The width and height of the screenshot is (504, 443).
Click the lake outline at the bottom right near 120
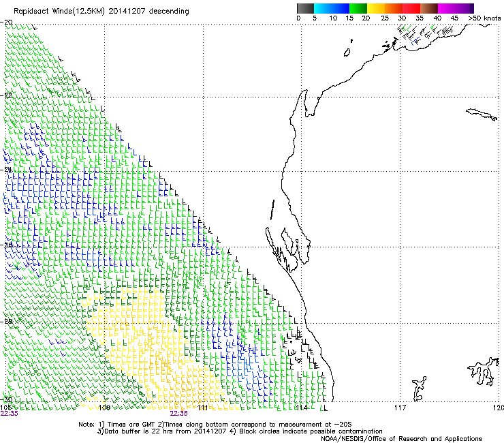484,371
